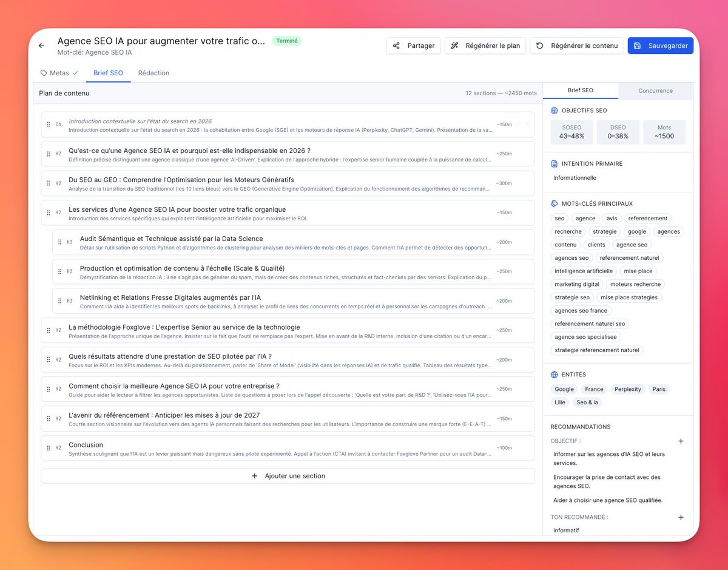
Task: Select Quels résultats attendre heading
Action: point(170,356)
